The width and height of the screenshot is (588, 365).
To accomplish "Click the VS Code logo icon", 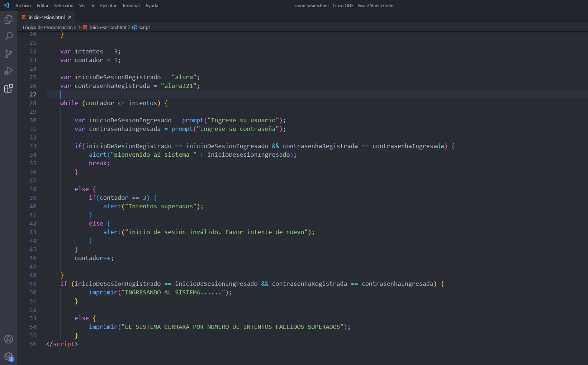I will [x=6, y=5].
